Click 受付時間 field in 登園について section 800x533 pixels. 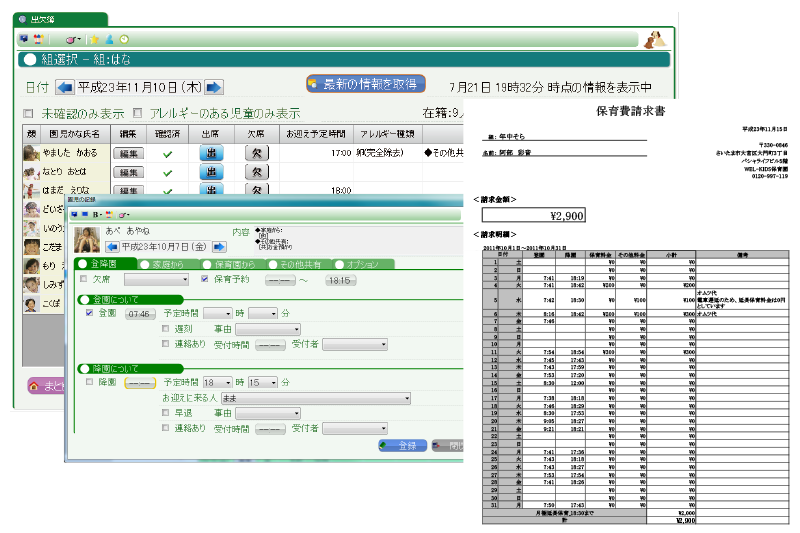[x=270, y=345]
